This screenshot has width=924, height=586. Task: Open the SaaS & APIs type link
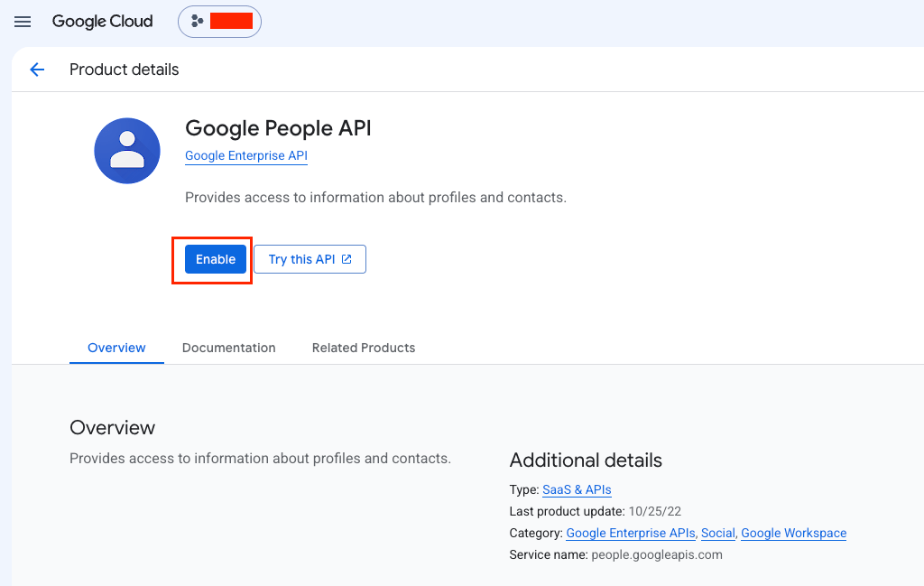[577, 490]
